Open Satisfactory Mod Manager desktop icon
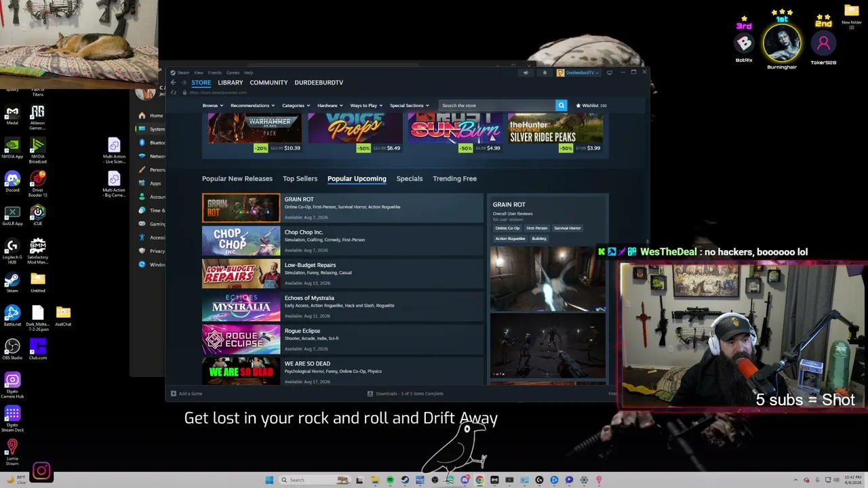The image size is (868, 488). coord(37,250)
